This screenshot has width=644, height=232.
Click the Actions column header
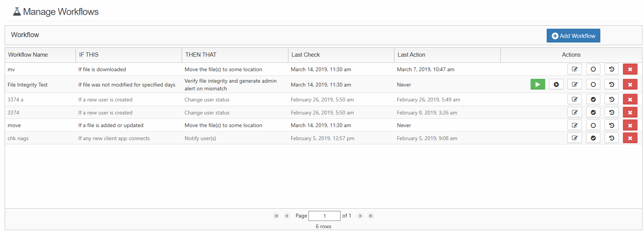pos(571,55)
